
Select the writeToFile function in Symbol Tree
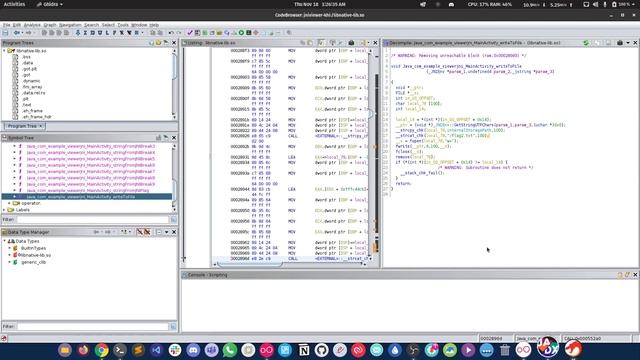80,197
